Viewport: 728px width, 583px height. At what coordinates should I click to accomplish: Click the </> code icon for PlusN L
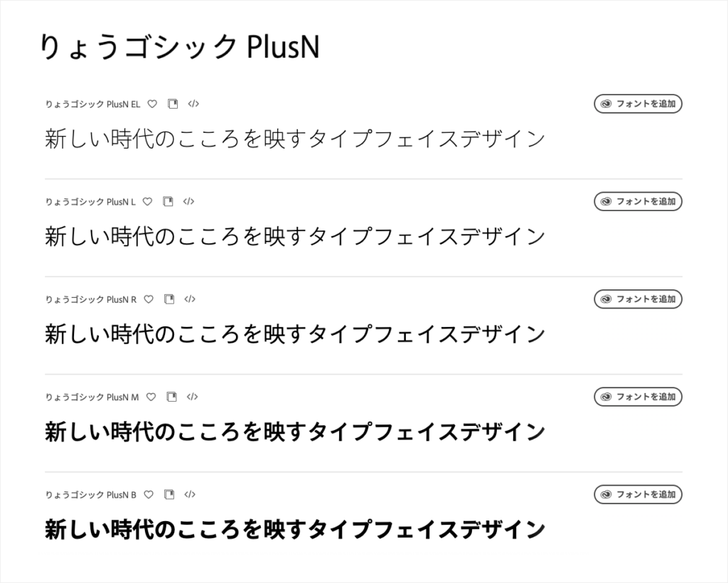click(x=188, y=201)
